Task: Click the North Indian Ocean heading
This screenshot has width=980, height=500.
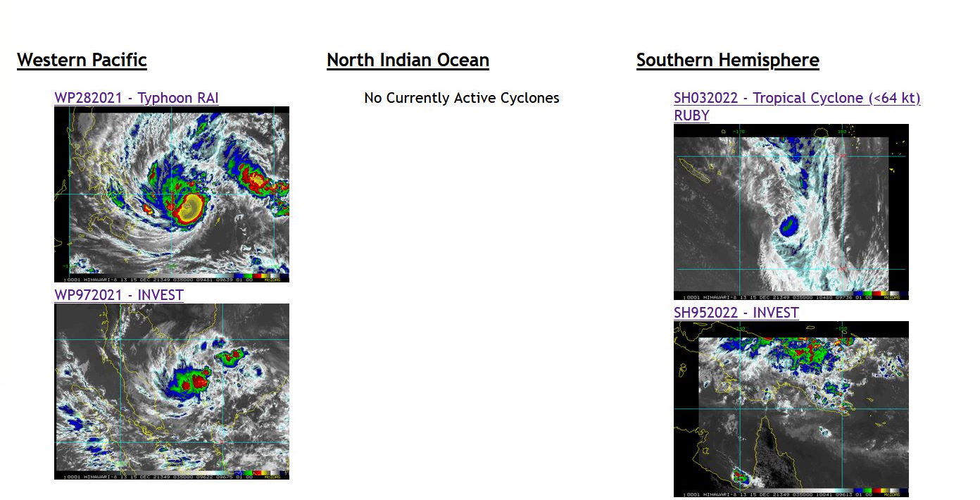Action: tap(408, 61)
